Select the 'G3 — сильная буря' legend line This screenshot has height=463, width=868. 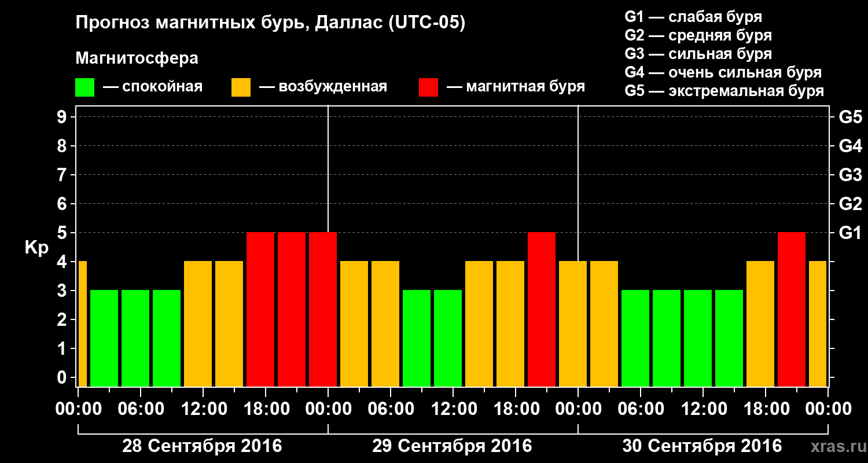tap(698, 54)
